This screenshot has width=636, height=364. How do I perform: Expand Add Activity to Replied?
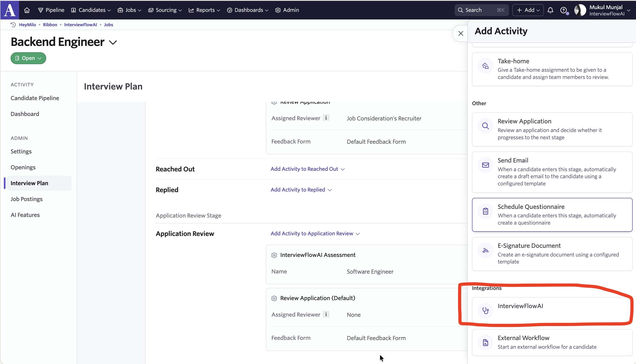pyautogui.click(x=301, y=190)
